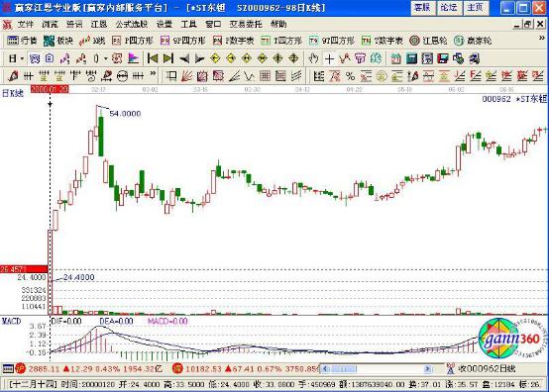Viewport: 549px width, 392px height.
Task: Toggle the K线 chart view button
Action: point(92,41)
